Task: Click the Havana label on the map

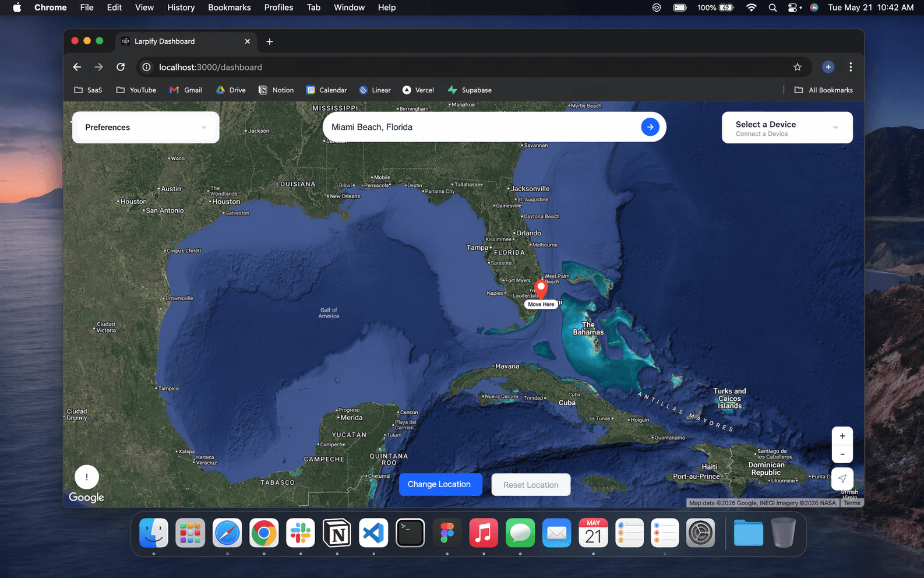Action: tap(507, 366)
